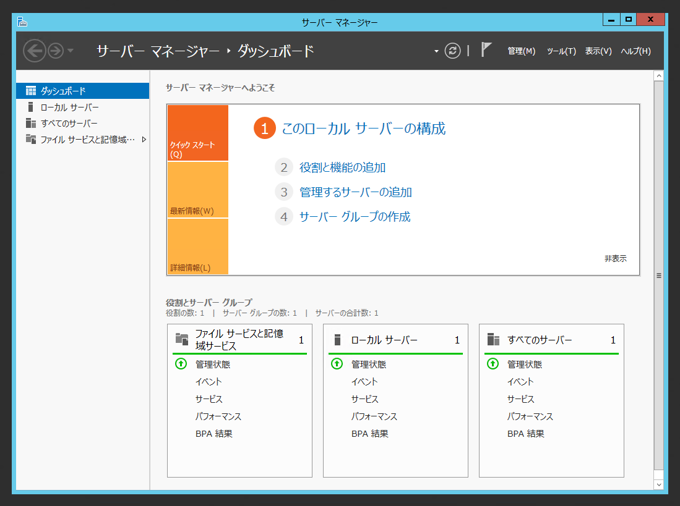Expand the ファイル サービスと記憶域 sidebar arrow
Image resolution: width=680 pixels, height=506 pixels.
click(x=144, y=139)
